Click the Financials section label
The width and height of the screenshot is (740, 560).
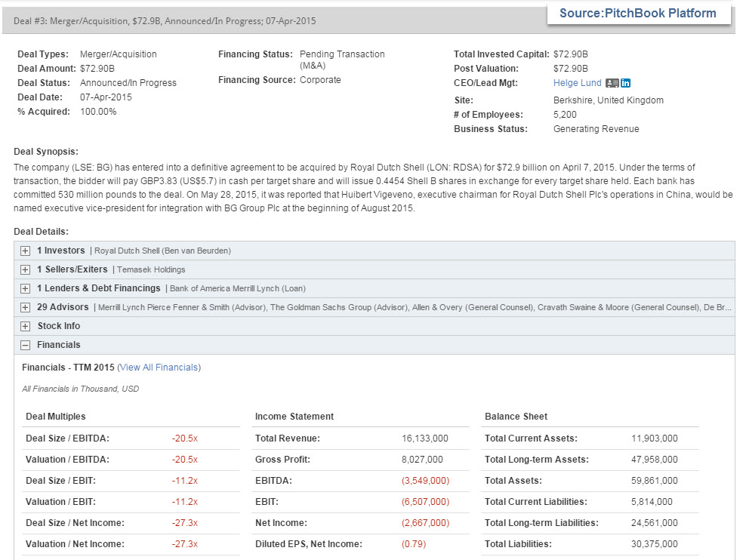tap(59, 345)
